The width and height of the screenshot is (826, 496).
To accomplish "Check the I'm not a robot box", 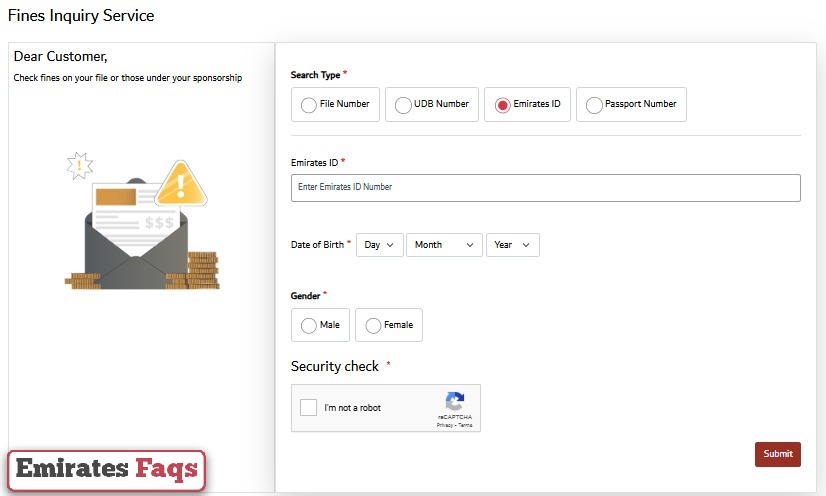I will coord(309,408).
